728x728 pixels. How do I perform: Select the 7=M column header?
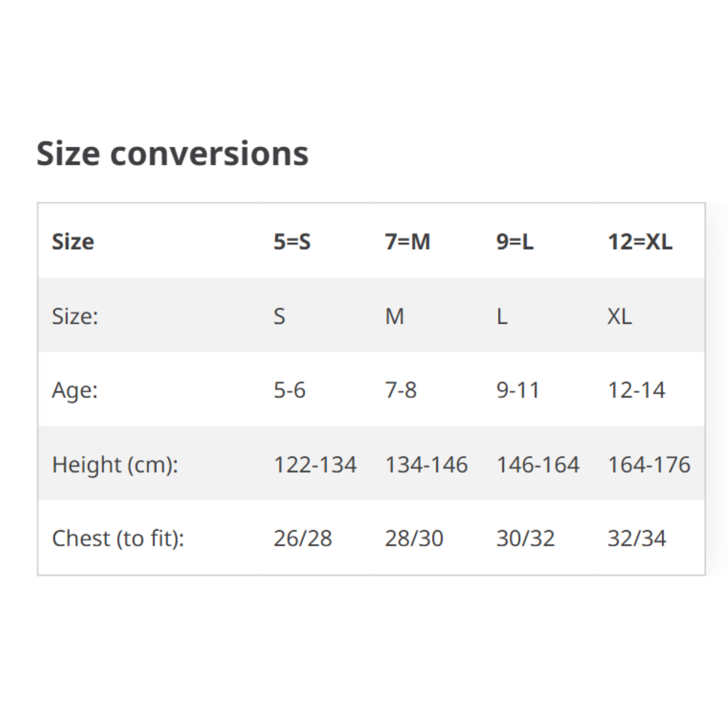407,242
